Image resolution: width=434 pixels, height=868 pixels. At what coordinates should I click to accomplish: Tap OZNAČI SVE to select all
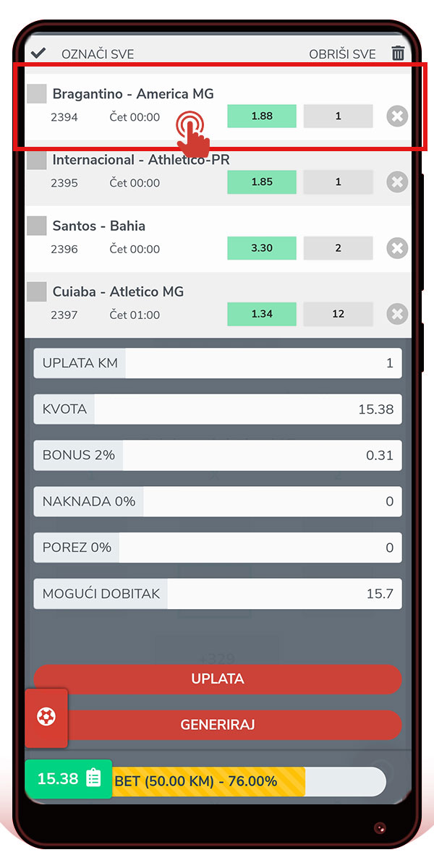98,54
